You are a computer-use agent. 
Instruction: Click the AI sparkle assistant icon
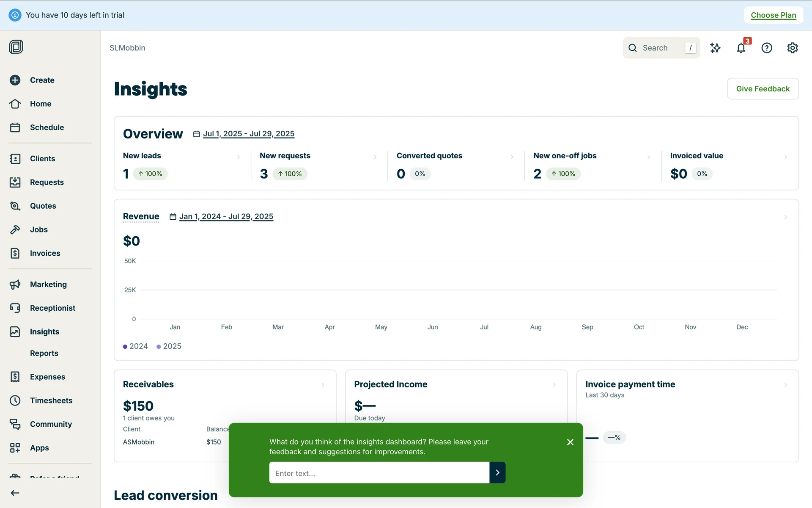pyautogui.click(x=715, y=48)
